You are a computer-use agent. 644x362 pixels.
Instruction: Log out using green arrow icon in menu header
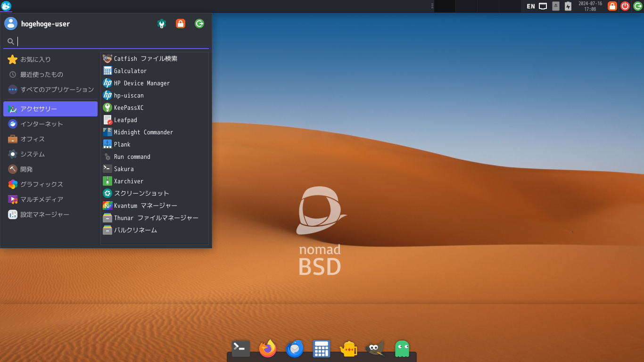point(199,24)
